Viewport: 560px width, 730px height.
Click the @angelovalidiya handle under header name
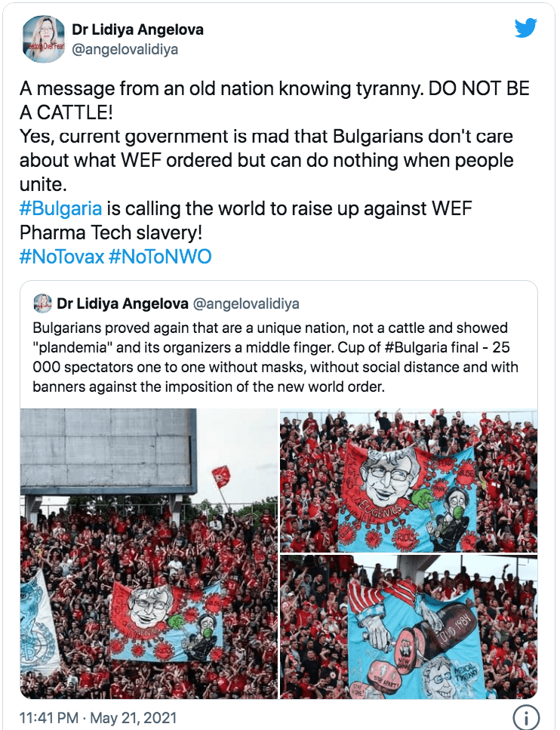[125, 49]
